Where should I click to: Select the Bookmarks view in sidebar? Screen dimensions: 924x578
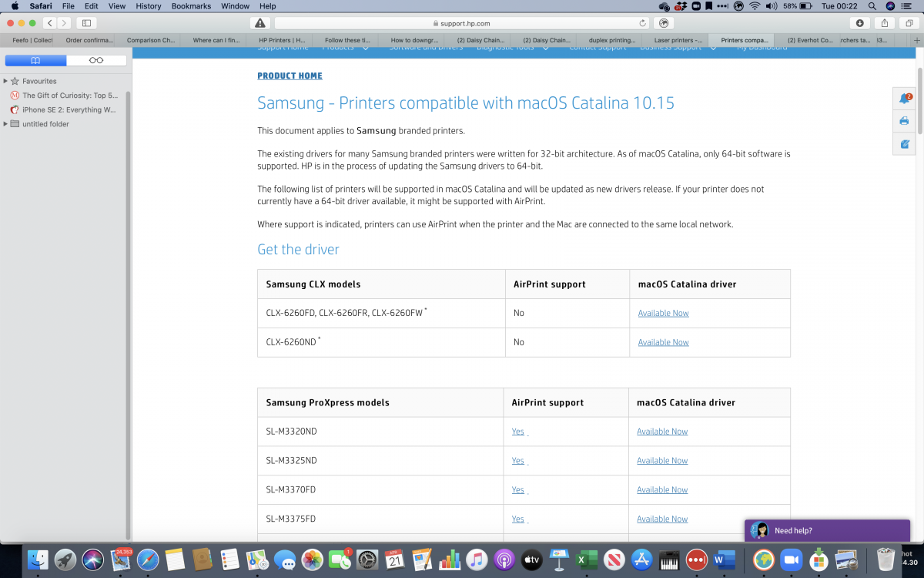coord(35,60)
